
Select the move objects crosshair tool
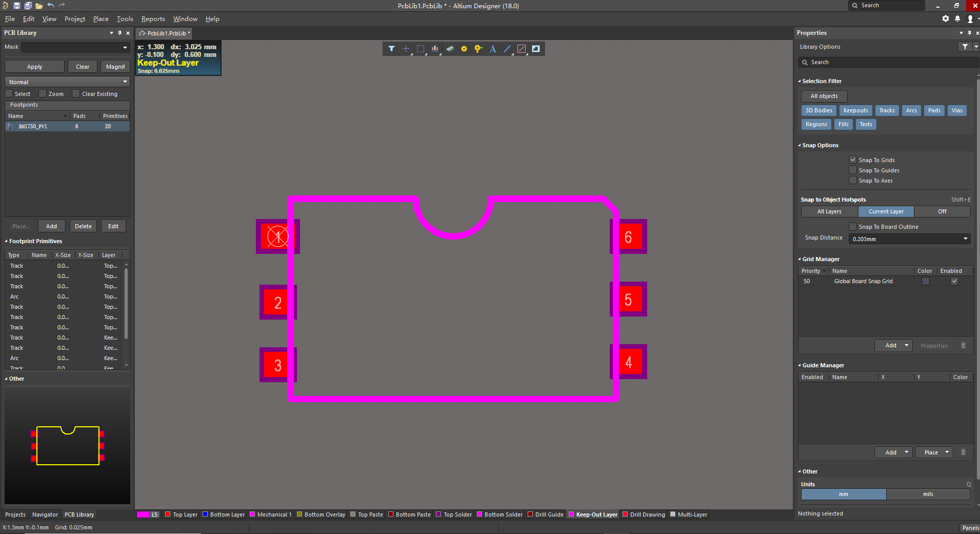coord(406,49)
